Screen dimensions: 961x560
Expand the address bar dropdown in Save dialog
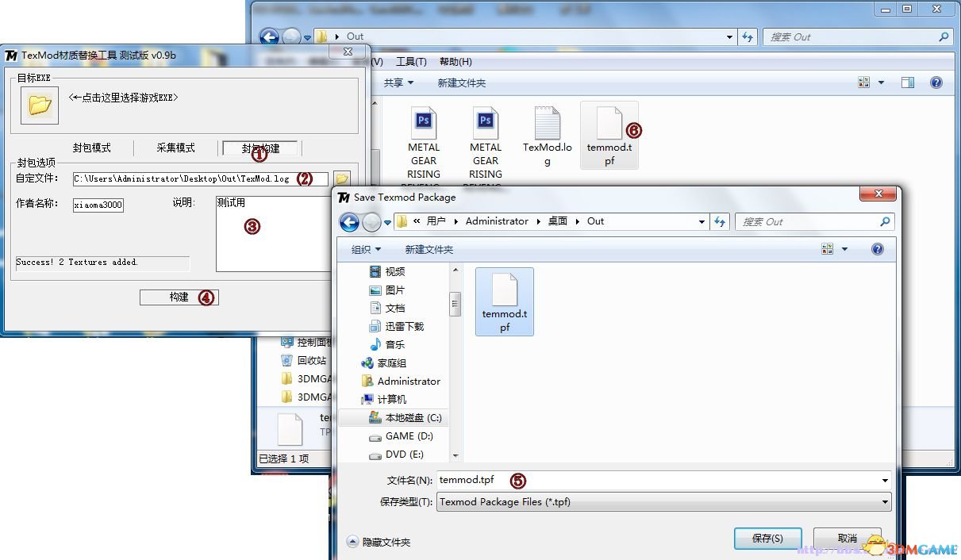[702, 221]
